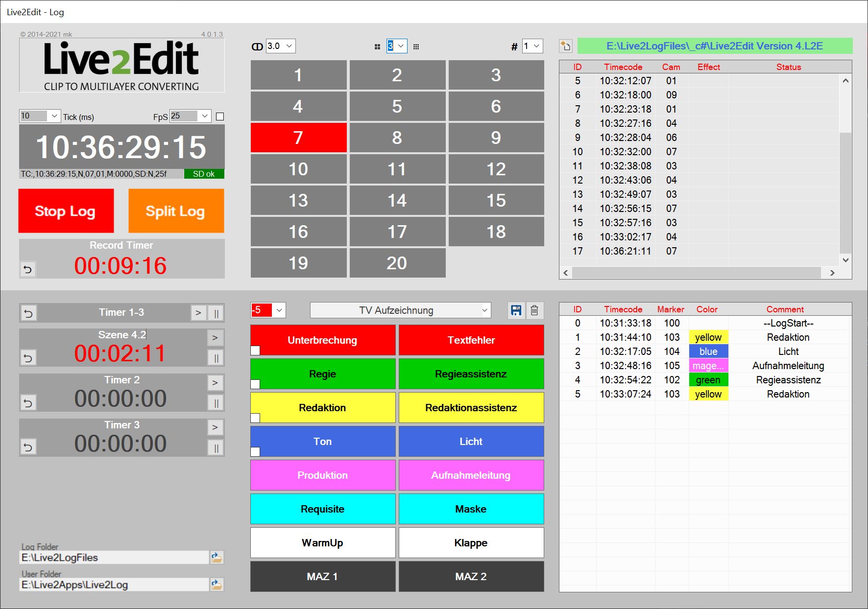
Task: Click the Log Folder path field
Action: point(114,558)
